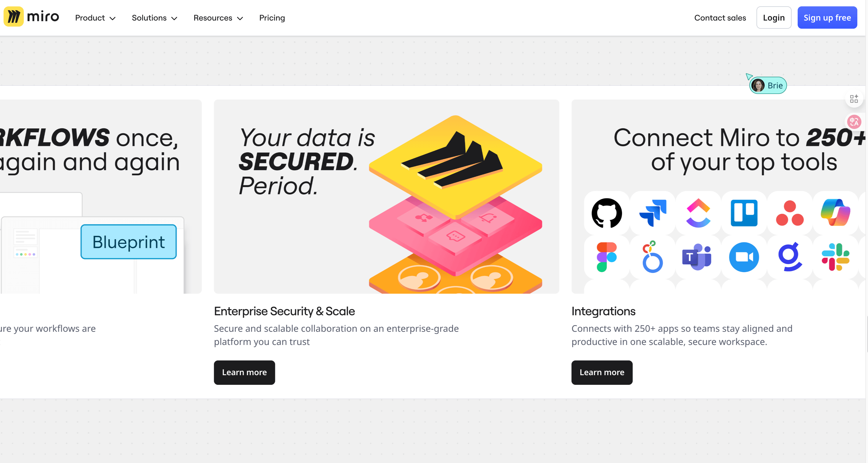Go to the Pricing page

272,18
